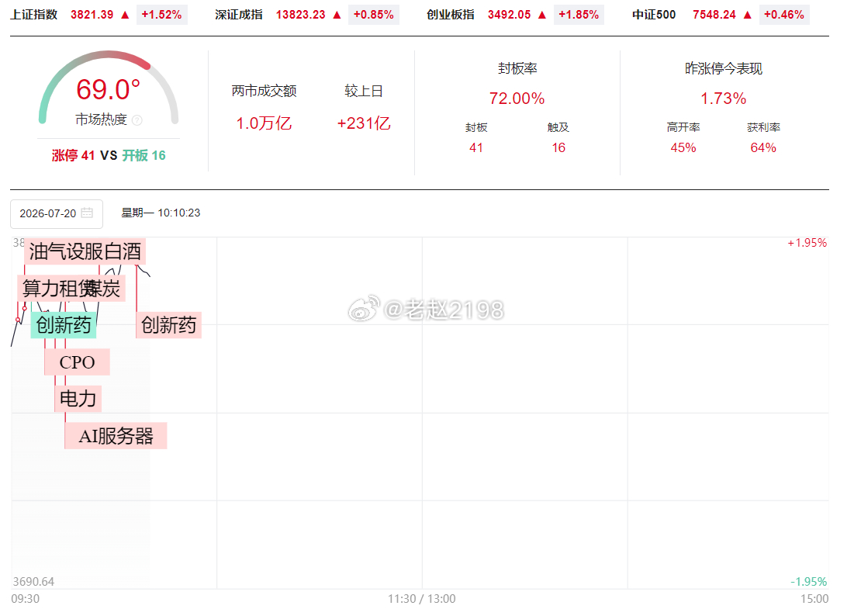Click the 69.0° market heat gauge
This screenshot has width=854, height=616.
(109, 88)
